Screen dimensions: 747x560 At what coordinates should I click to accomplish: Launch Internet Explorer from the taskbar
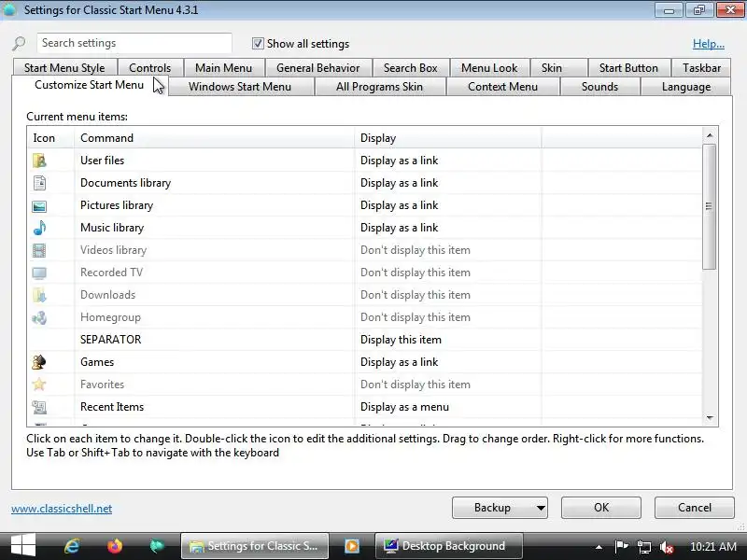coord(72,546)
